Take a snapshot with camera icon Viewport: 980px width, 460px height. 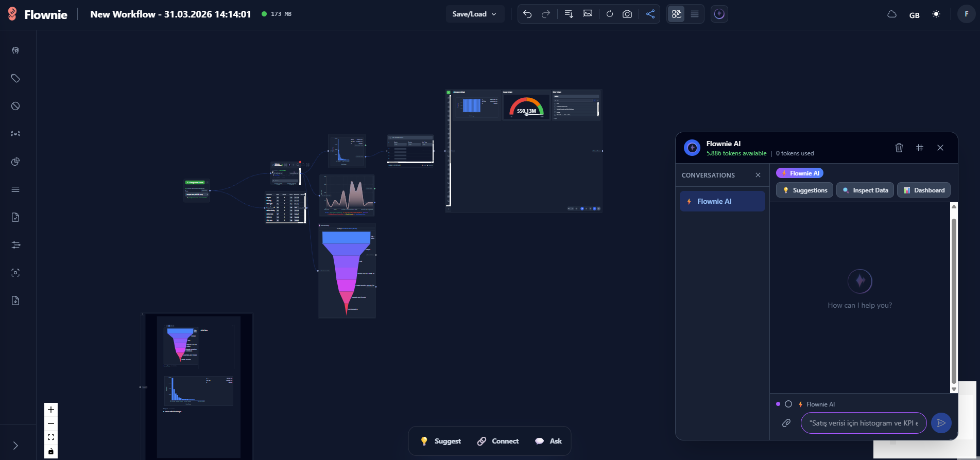(x=627, y=14)
